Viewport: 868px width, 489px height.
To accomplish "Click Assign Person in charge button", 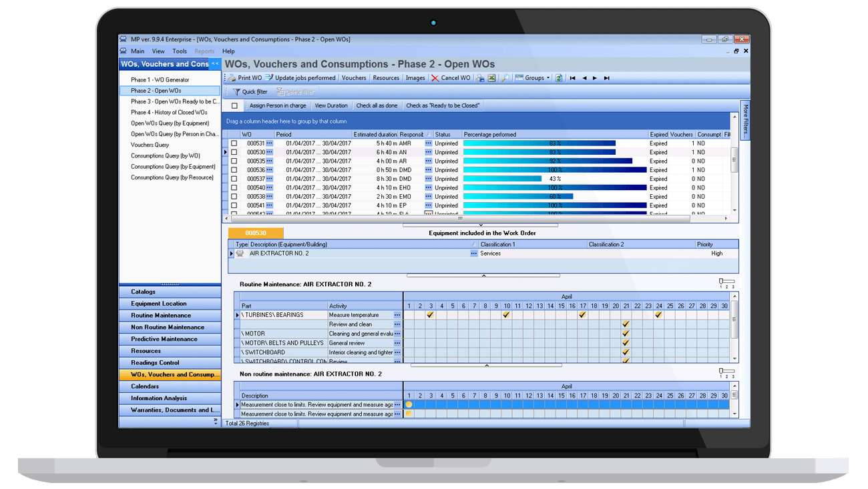I will point(278,105).
